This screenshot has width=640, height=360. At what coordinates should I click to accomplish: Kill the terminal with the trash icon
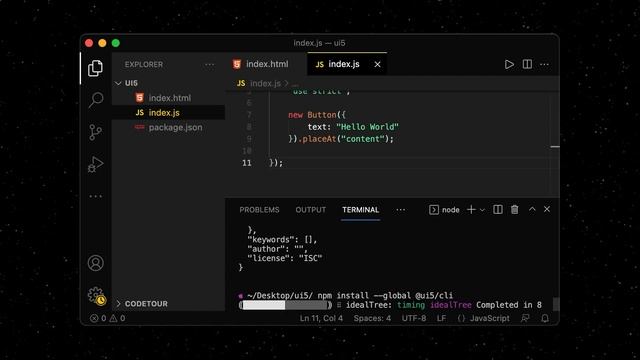[514, 209]
